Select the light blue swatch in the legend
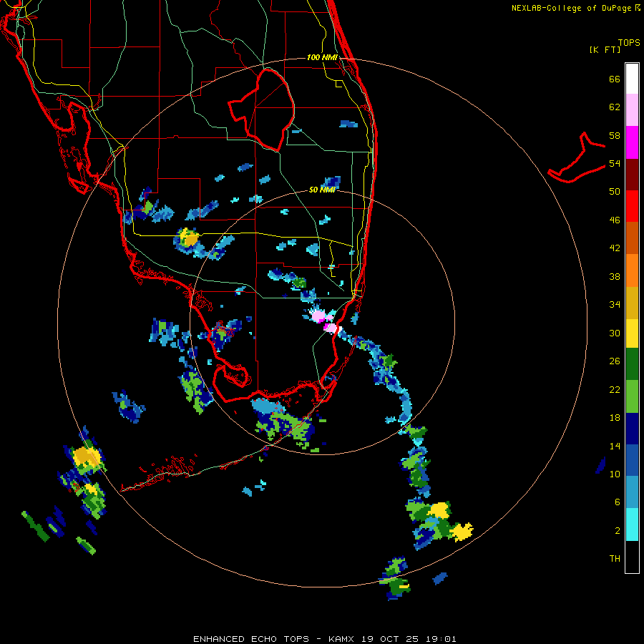 (632, 492)
